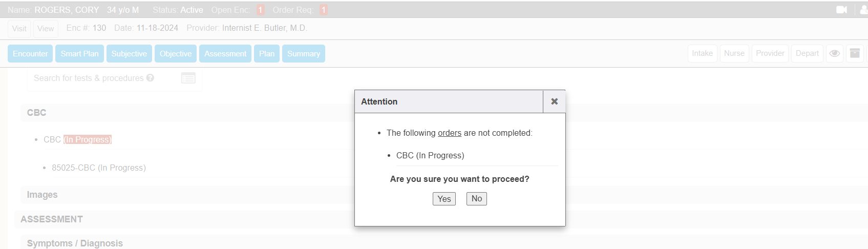
Task: Click the archive box icon
Action: click(855, 53)
